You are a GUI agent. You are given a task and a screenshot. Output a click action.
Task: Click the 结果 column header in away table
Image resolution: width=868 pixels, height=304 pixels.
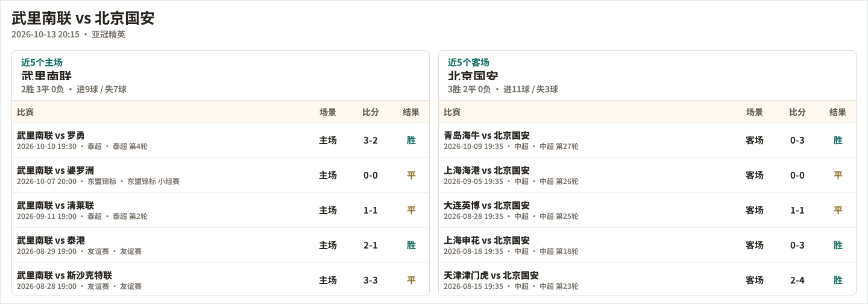tap(838, 112)
